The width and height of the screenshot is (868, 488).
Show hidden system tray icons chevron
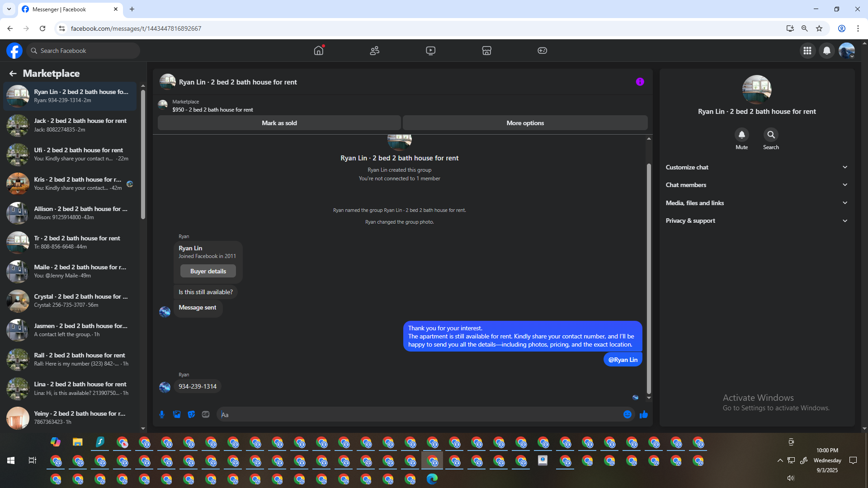click(x=780, y=460)
